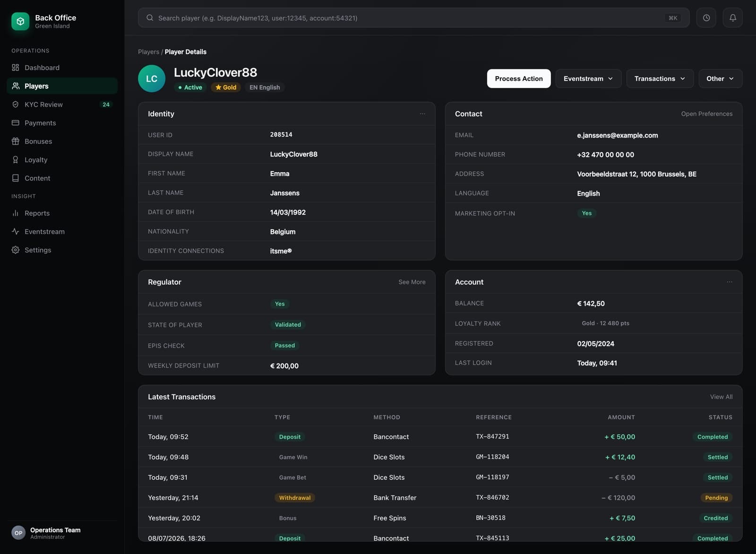This screenshot has width=756, height=554.
Task: Click the TIME column header
Action: pyautogui.click(x=155, y=417)
